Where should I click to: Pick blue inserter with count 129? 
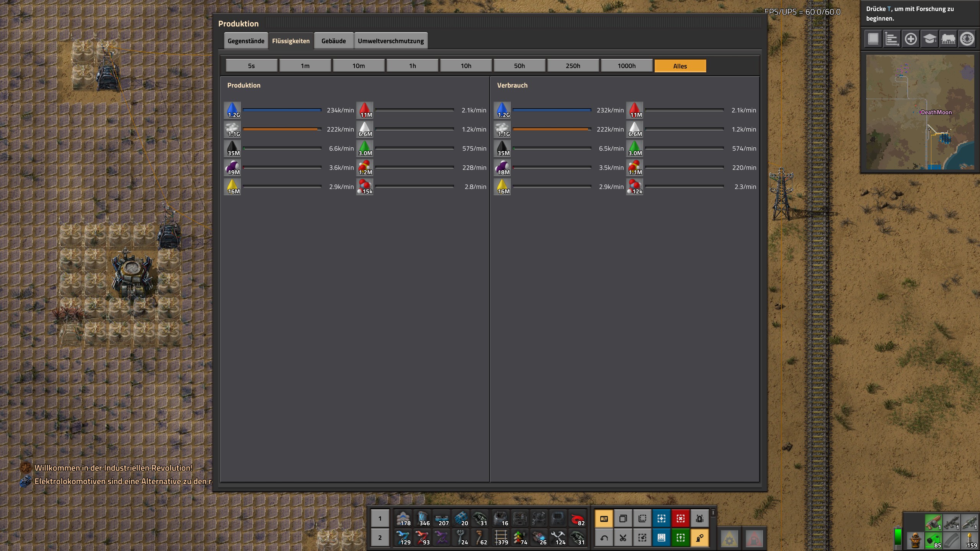403,538
